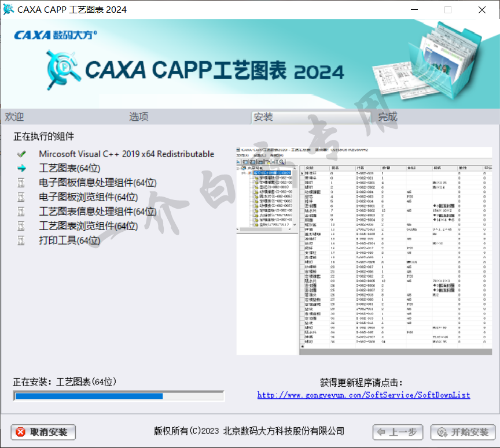Click the arrow icon beside 工艺图表(64位)

click(x=21, y=168)
